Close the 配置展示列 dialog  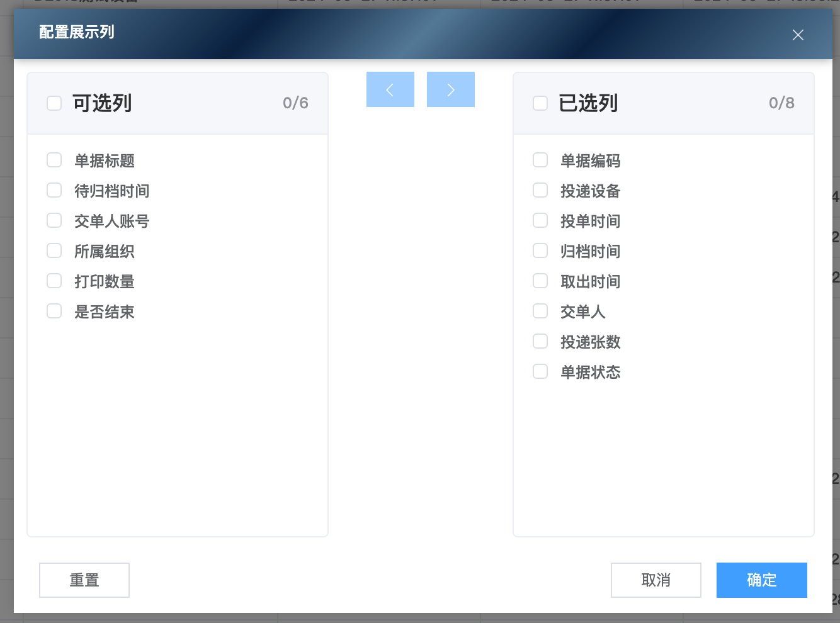[x=798, y=35]
